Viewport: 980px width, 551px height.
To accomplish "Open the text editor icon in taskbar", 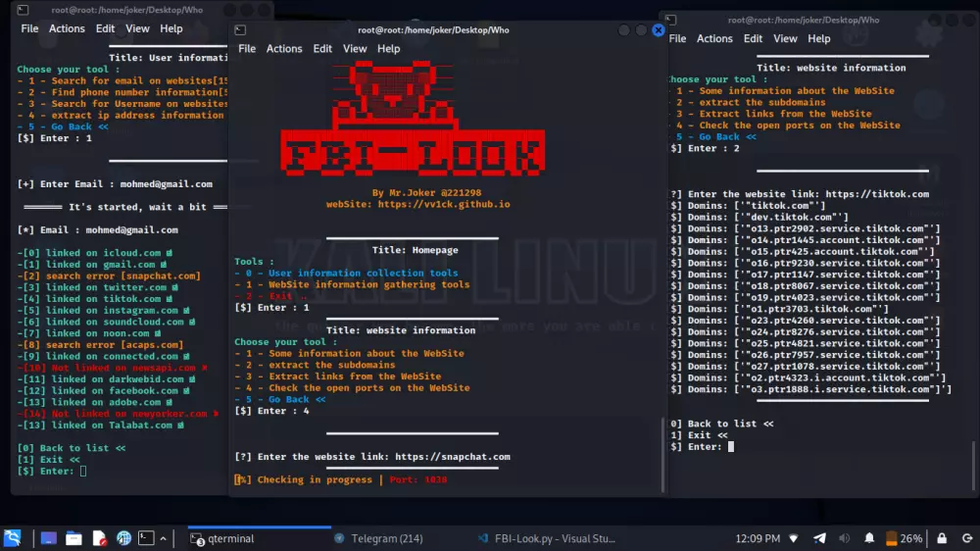I will click(x=99, y=538).
